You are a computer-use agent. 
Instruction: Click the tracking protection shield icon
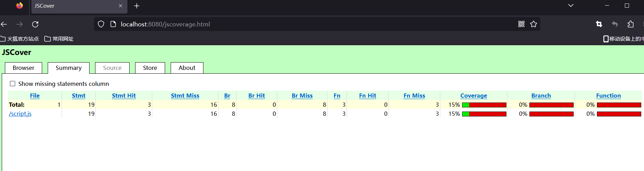(101, 24)
